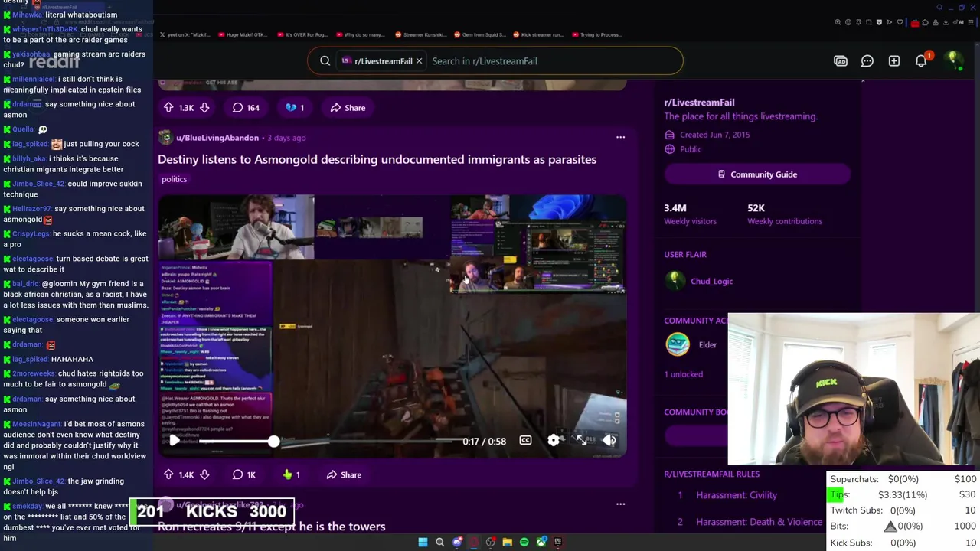Play the Destiny post video
Screen dimensions: 980x551
[175, 440]
